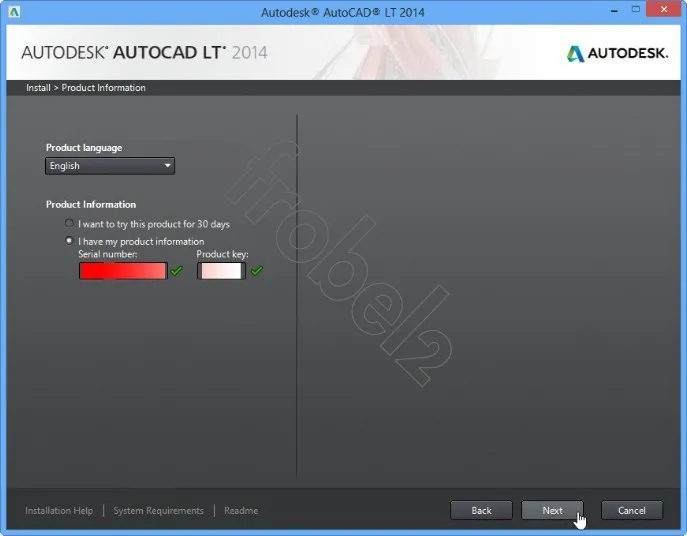Cancel the installation
687x536 pixels.
(631, 511)
